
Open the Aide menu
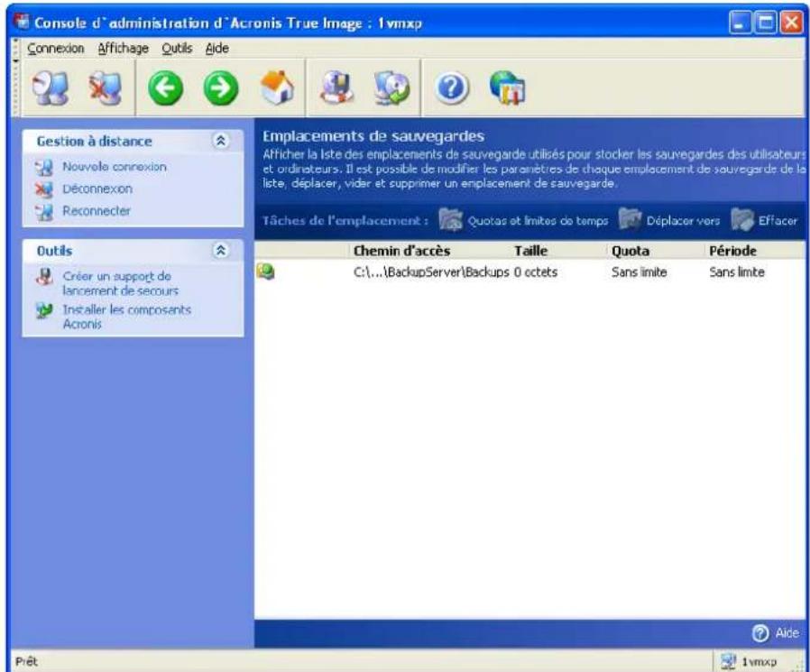(217, 49)
